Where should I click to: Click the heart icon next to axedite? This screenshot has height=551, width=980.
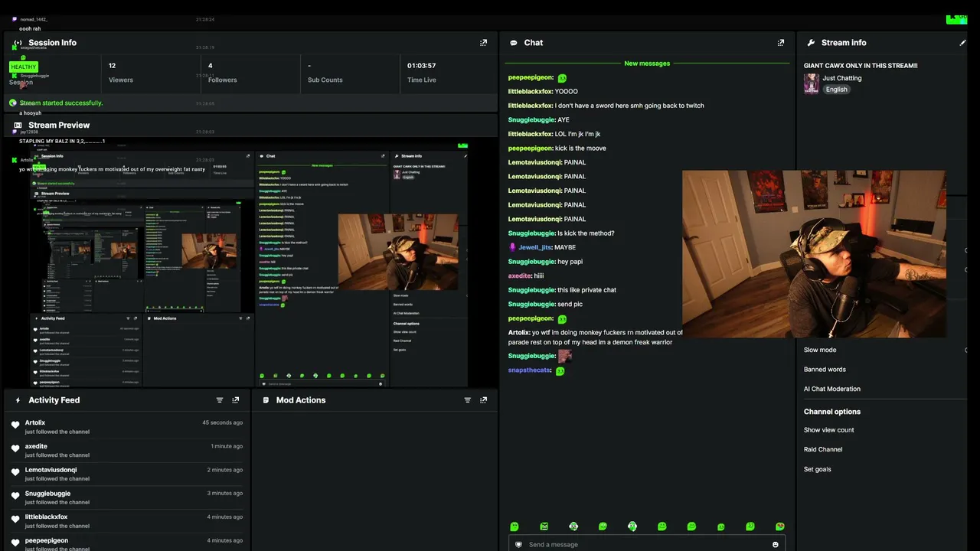pos(15,448)
